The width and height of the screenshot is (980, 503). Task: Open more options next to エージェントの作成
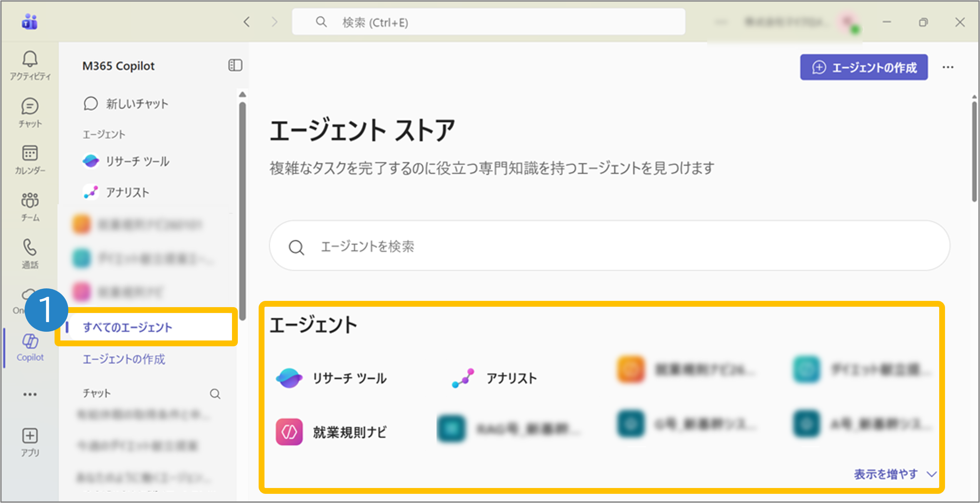click(948, 68)
